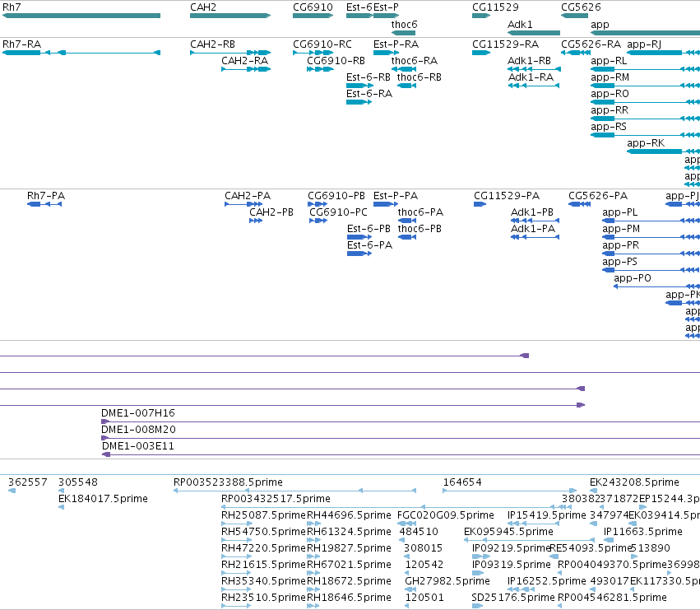Click the CG5626-RA transcript label
This screenshot has height=610, width=700.
[591, 44]
